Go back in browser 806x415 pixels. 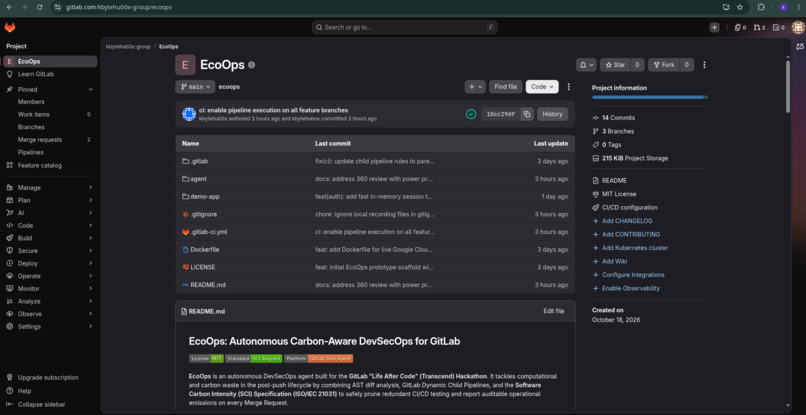(x=9, y=7)
